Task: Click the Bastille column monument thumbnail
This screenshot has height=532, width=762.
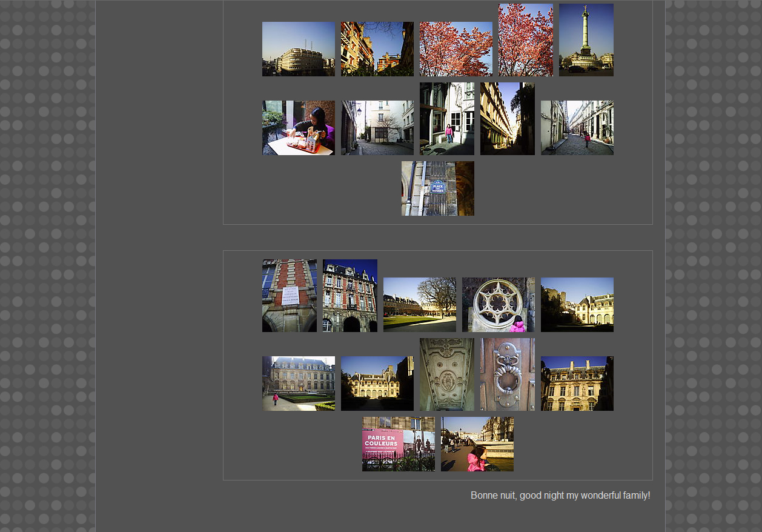Action: click(586, 40)
